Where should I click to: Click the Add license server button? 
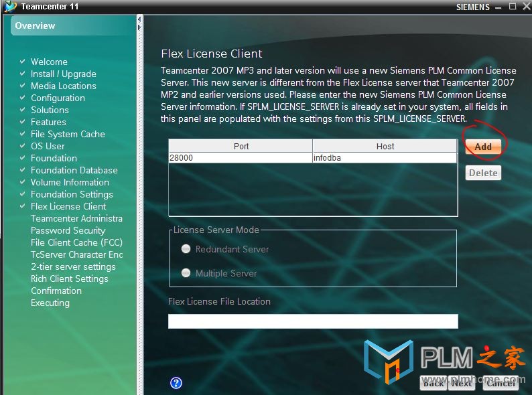(x=483, y=147)
